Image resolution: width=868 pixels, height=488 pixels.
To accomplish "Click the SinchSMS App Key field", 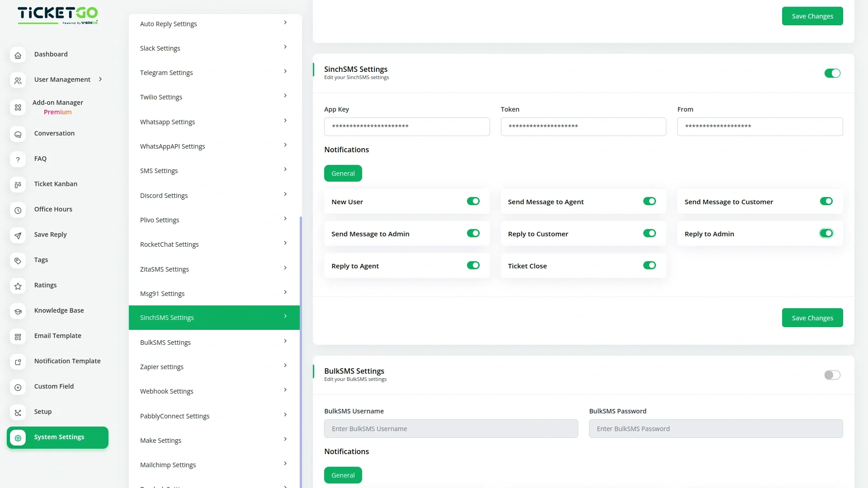I will tap(406, 127).
